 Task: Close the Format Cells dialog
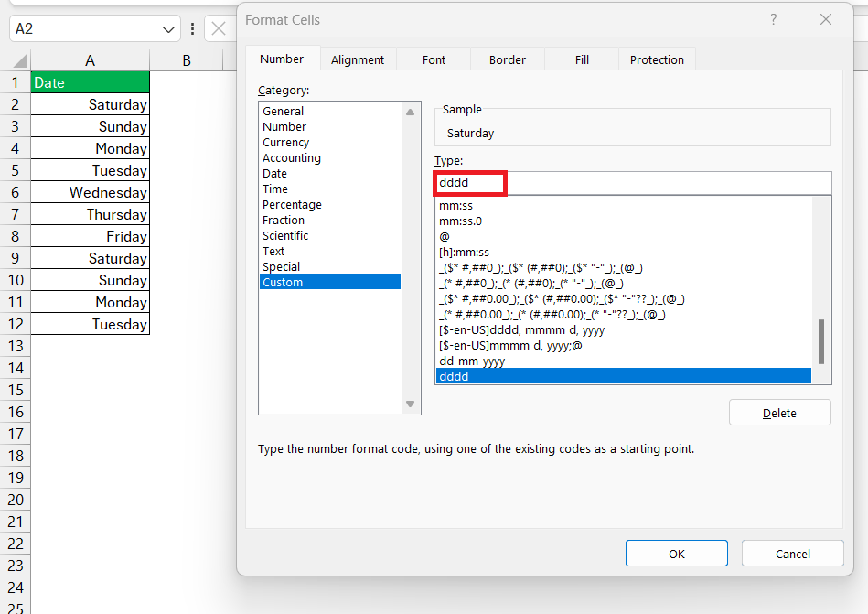click(x=825, y=20)
